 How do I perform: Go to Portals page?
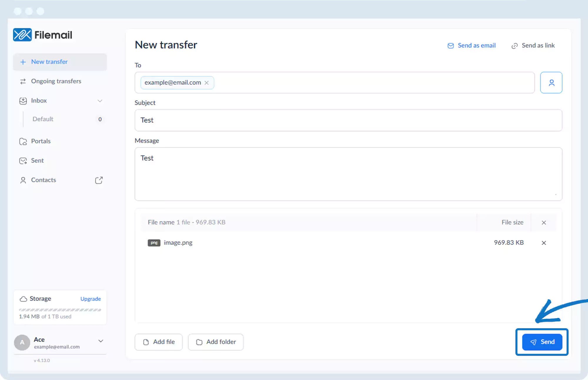coord(41,141)
